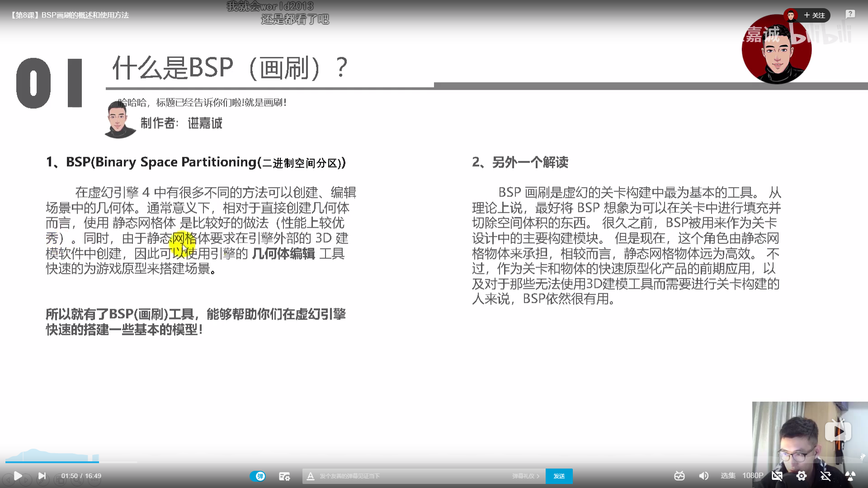Select the loop playback icon
868x488 pixels.
(826, 475)
